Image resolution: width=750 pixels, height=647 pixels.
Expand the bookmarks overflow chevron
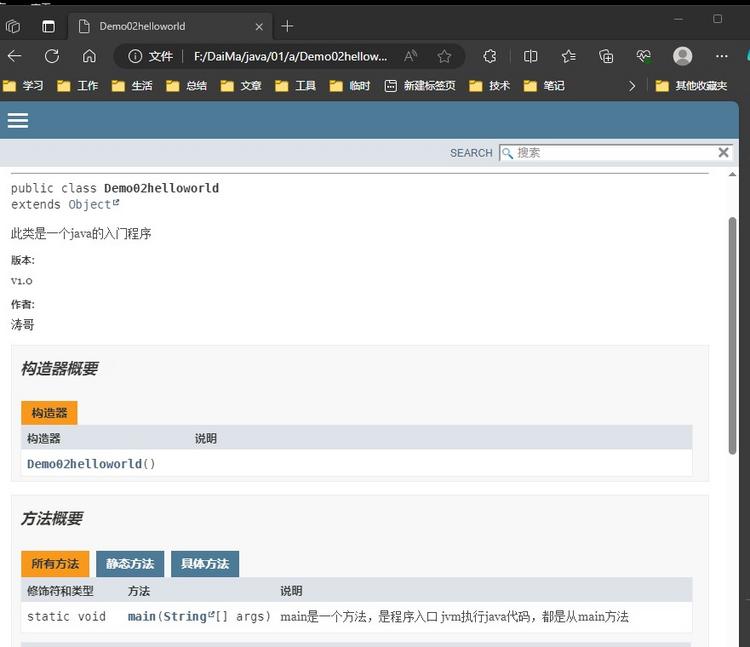click(632, 86)
